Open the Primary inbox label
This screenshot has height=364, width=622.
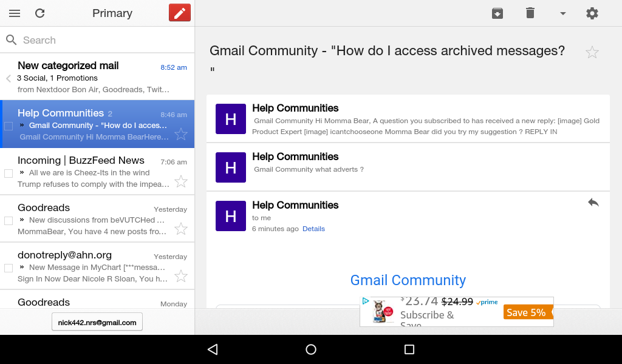(x=112, y=13)
